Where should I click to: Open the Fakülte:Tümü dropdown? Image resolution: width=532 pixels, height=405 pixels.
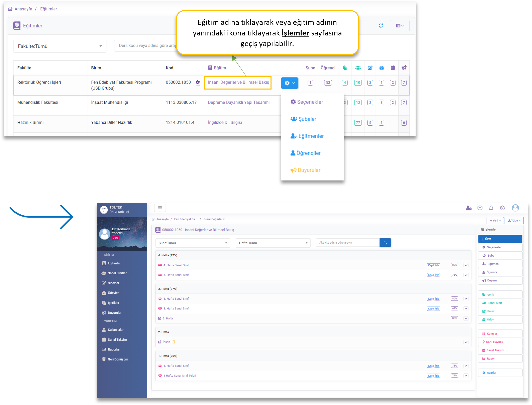coord(60,46)
